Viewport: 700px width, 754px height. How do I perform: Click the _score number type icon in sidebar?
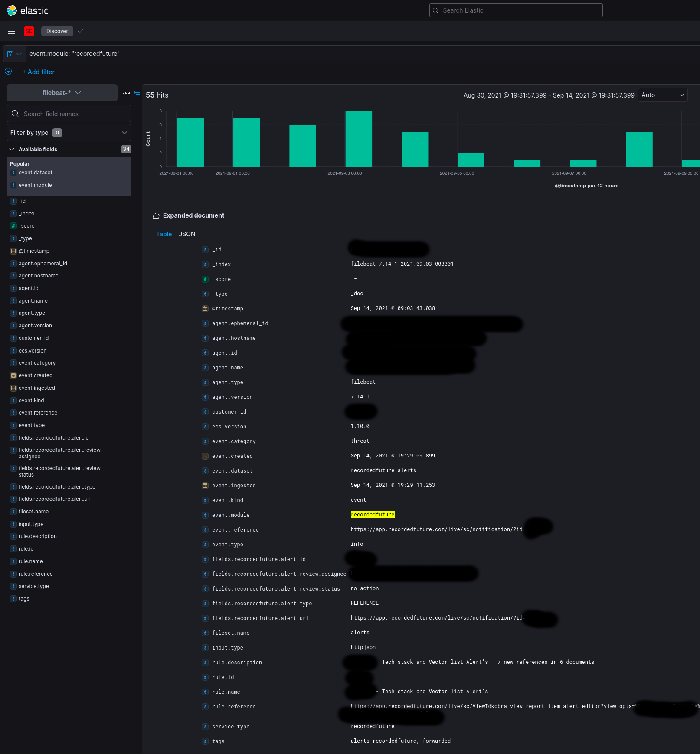[13, 226]
